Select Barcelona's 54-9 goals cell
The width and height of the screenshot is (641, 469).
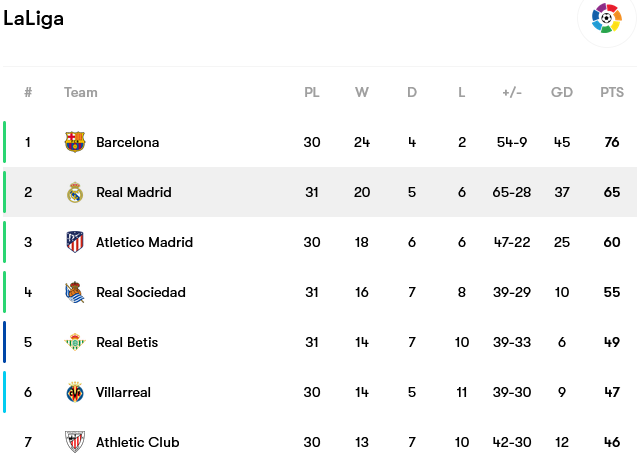[x=512, y=142]
